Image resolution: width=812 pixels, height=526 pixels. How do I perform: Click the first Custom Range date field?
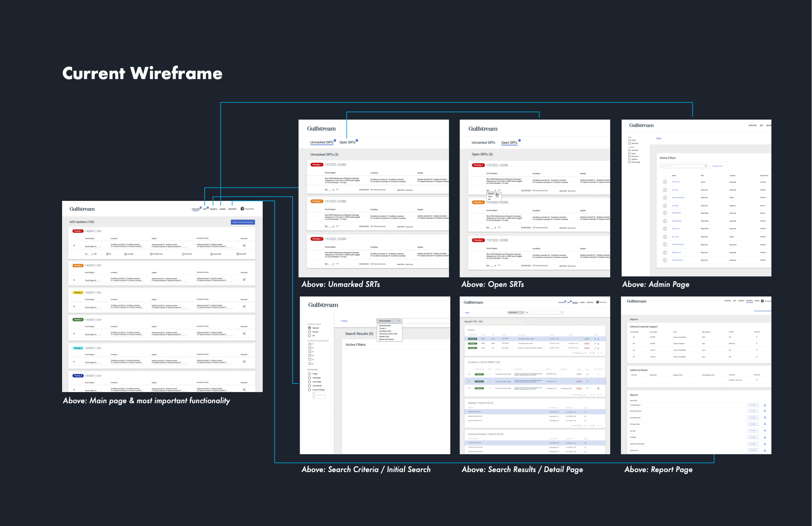pos(319,393)
